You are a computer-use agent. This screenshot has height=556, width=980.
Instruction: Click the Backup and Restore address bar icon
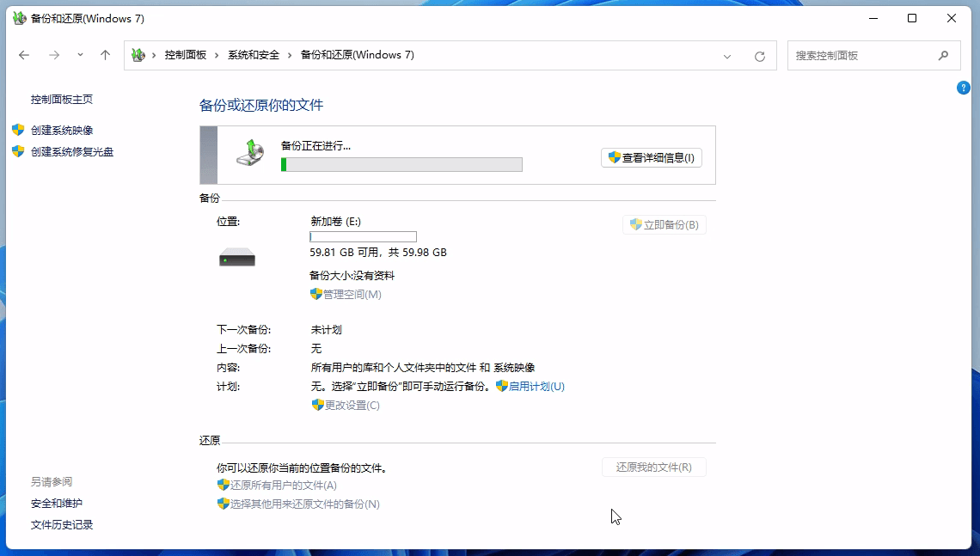pyautogui.click(x=138, y=55)
